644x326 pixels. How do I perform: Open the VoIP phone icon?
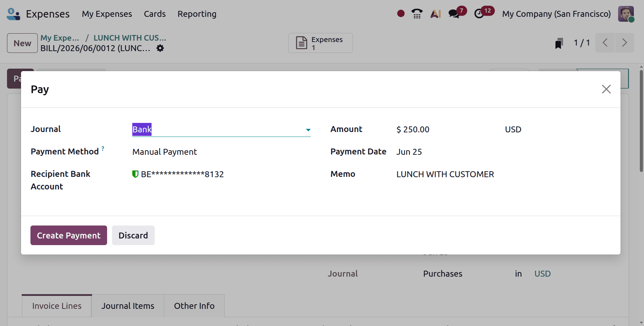click(417, 14)
